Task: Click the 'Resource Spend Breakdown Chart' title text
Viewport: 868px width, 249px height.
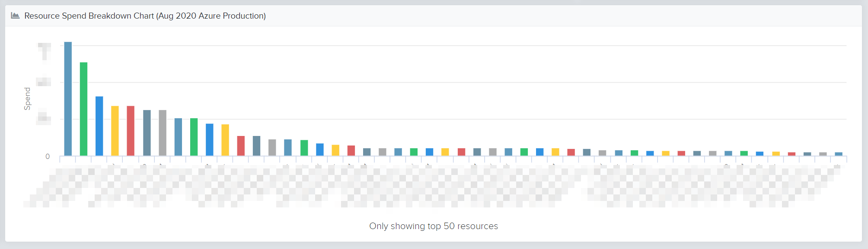Action: 89,16
